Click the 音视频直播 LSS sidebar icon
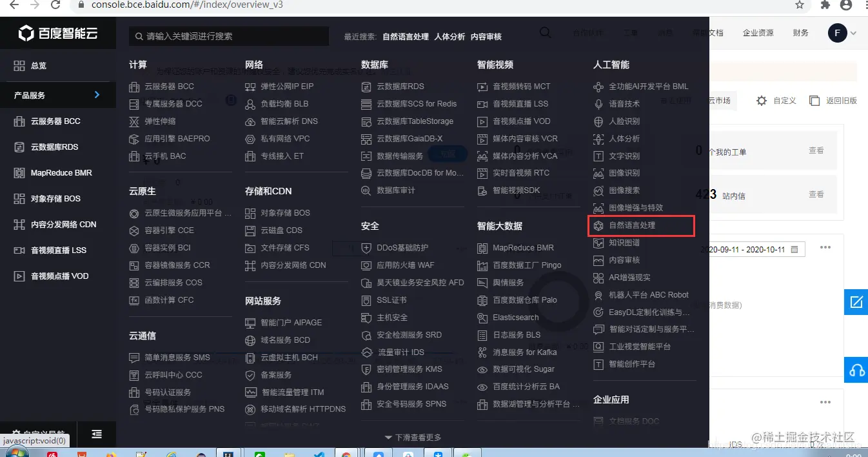This screenshot has width=868, height=457. pos(19,250)
